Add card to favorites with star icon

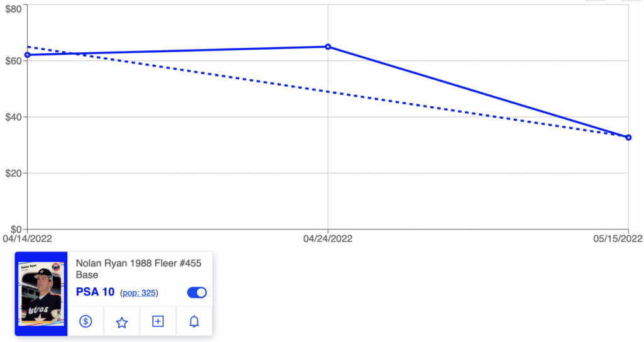121,322
